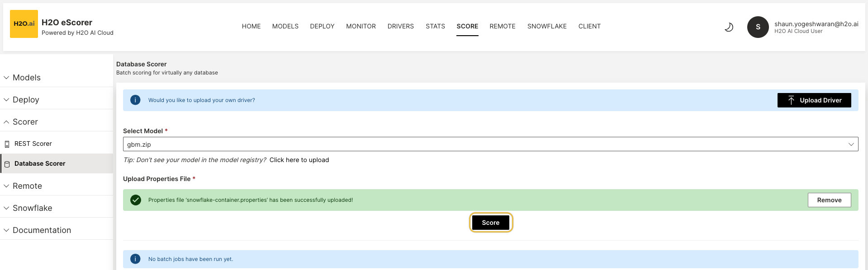This screenshot has height=270, width=868.
Task: Click the REST Scorer phone icon
Action: click(7, 144)
